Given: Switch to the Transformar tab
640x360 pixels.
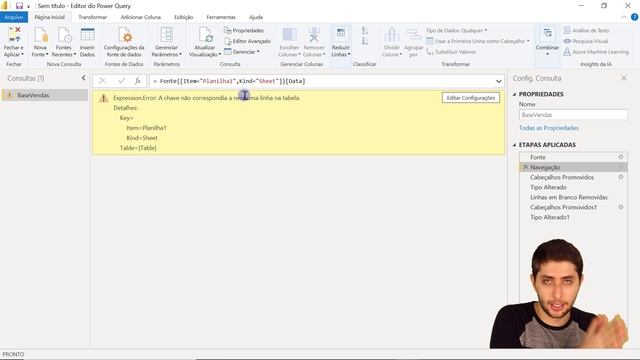Looking at the screenshot, I should [93, 17].
